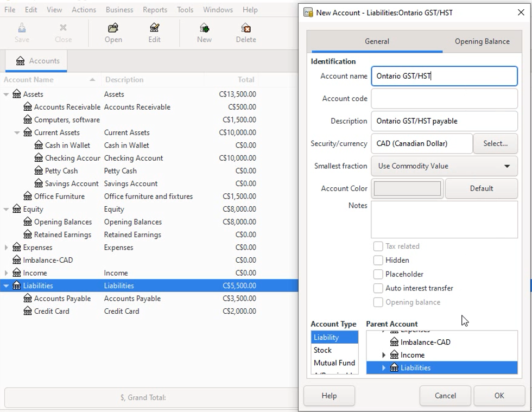The image size is (532, 412).
Task: Expand the Expenses account tree
Action: 7,247
